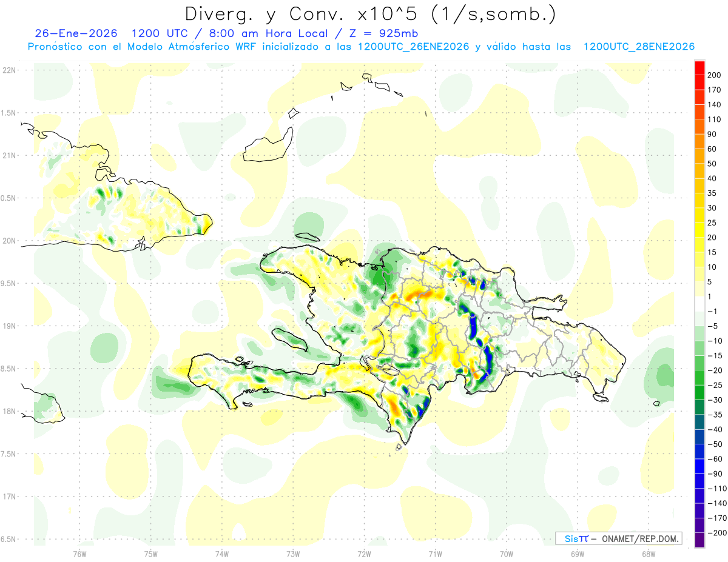Click the '20N' latitude label

coord(9,241)
